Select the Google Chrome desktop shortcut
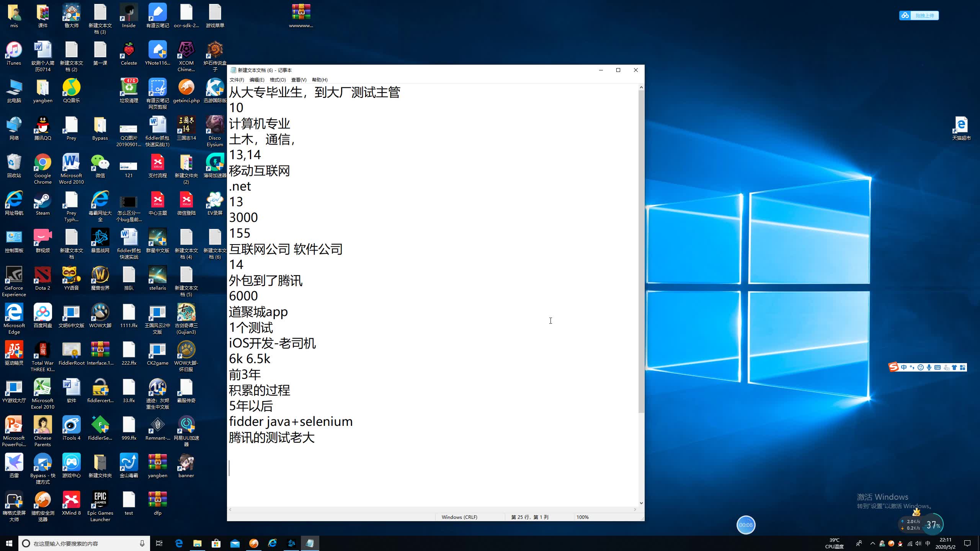Image resolution: width=980 pixels, height=551 pixels. pos(43,169)
